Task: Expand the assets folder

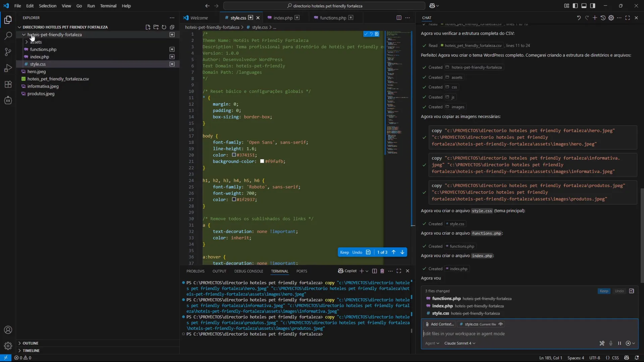Action: pyautogui.click(x=27, y=42)
